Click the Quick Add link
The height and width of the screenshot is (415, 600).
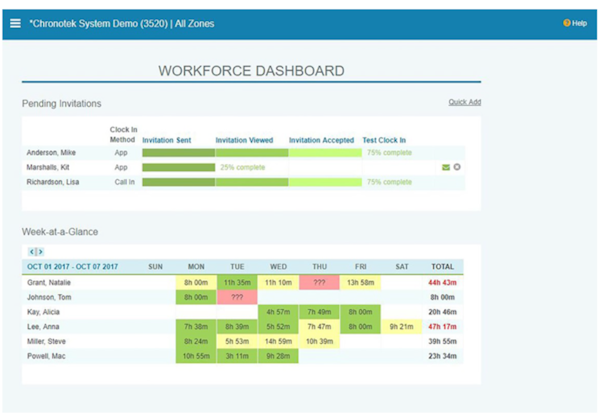click(465, 102)
